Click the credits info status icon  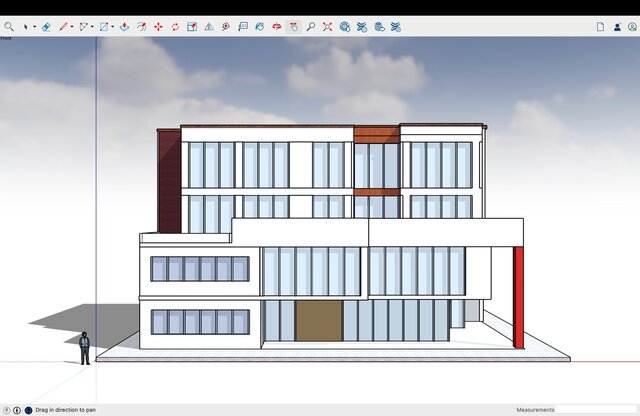17,410
